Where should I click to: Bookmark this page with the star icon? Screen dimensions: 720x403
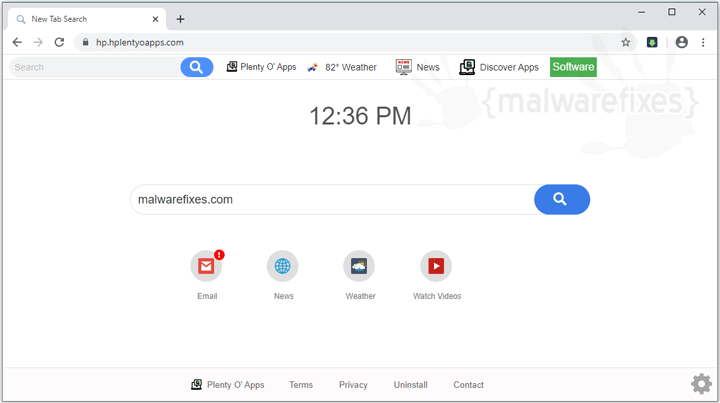[625, 42]
